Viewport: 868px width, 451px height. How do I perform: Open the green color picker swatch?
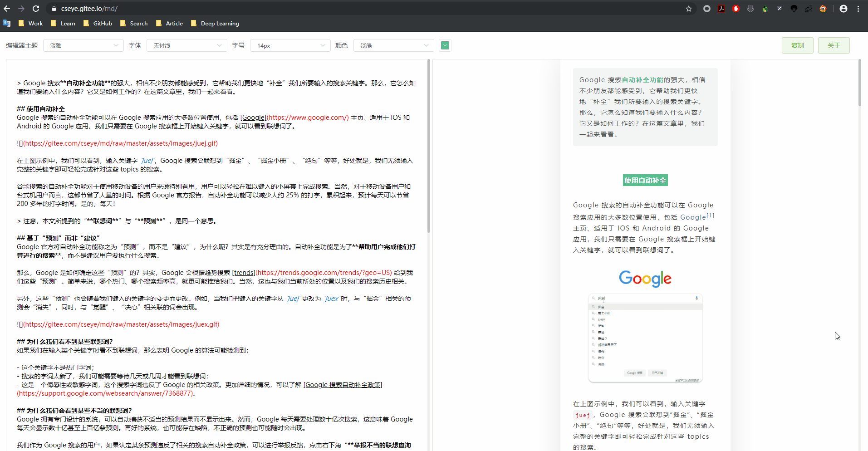pos(445,45)
